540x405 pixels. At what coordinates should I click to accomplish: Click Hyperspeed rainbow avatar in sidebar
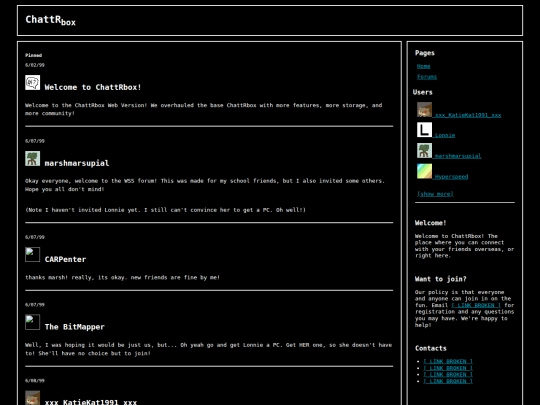point(424,171)
